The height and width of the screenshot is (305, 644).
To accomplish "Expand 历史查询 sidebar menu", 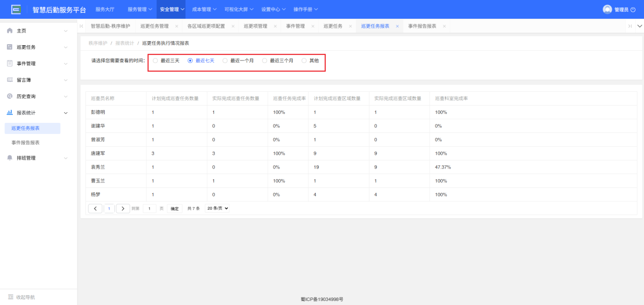I will [66, 96].
